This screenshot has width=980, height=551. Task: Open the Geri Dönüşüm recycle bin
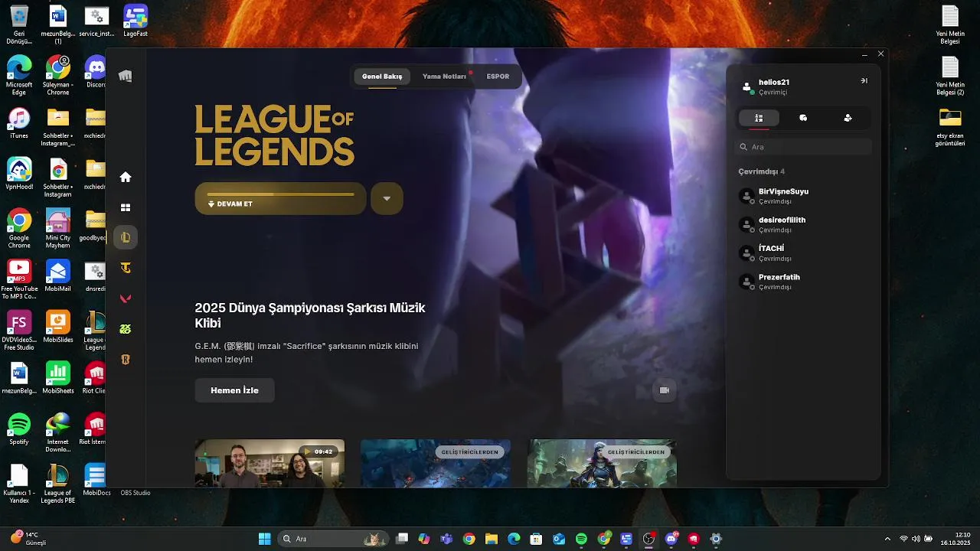click(x=19, y=24)
